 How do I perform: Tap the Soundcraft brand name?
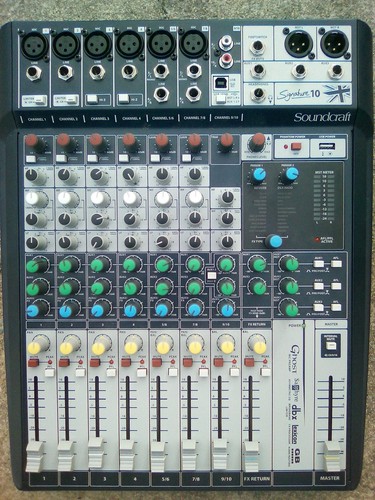pyautogui.click(x=322, y=117)
